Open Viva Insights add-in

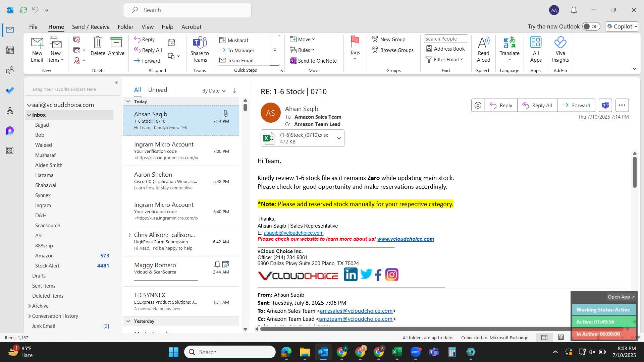point(560,50)
